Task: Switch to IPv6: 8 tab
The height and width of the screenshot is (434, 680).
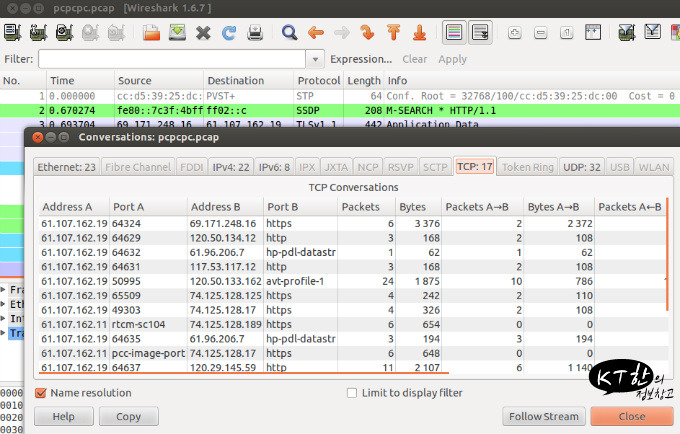Action: [x=274, y=167]
